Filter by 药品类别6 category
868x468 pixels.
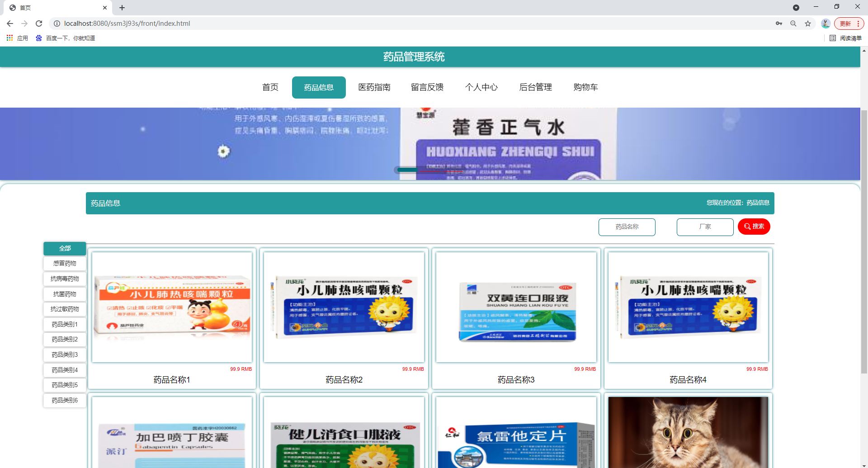[65, 400]
